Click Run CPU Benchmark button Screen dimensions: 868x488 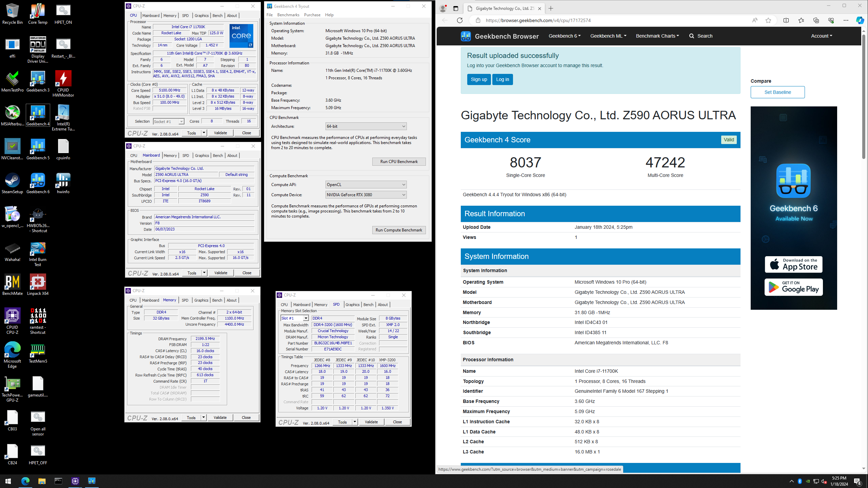399,162
